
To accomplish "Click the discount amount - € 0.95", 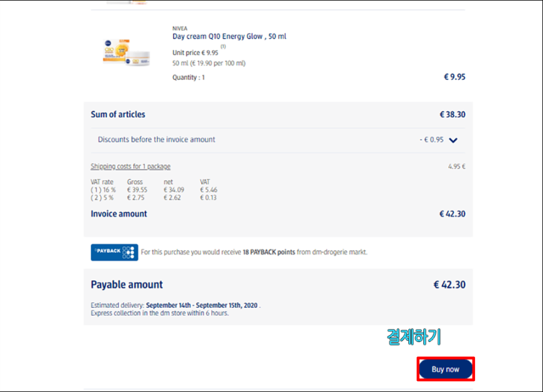I will coord(431,140).
